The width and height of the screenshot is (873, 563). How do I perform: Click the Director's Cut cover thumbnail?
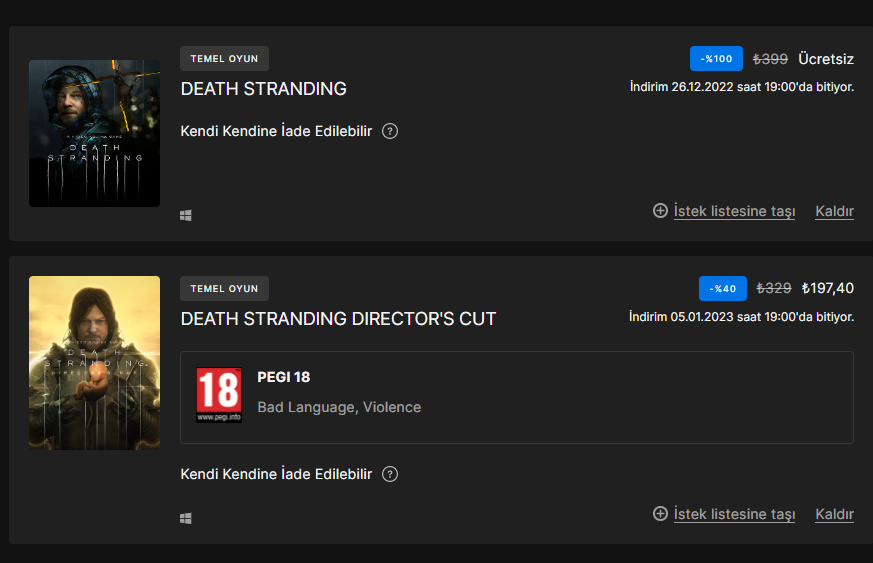point(94,362)
